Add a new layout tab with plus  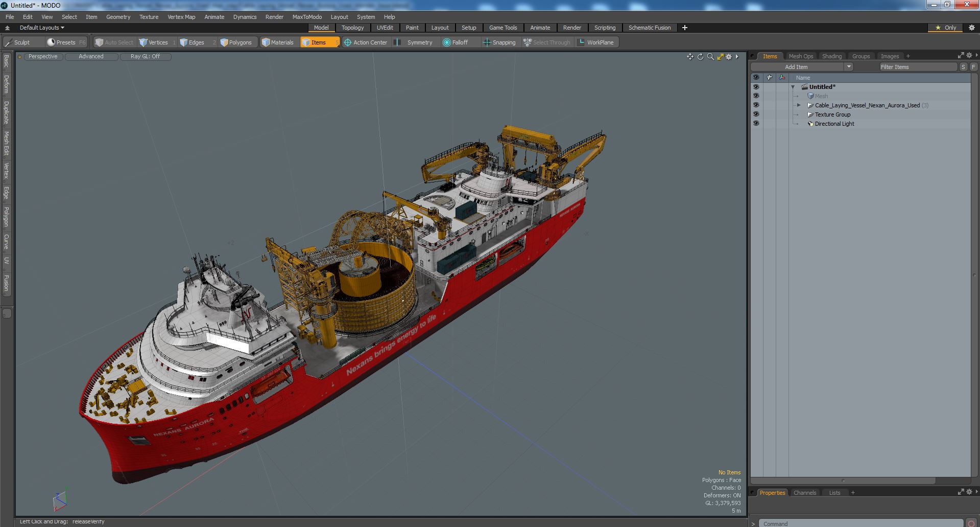685,28
